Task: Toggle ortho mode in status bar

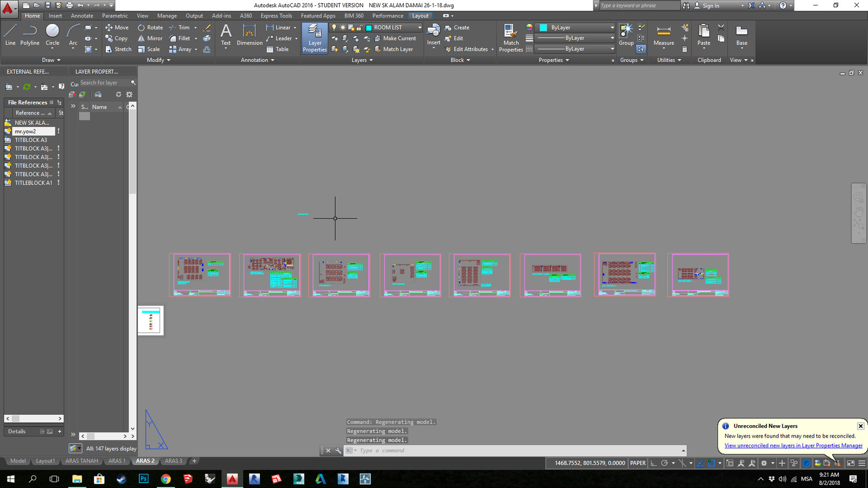Action: [x=654, y=463]
